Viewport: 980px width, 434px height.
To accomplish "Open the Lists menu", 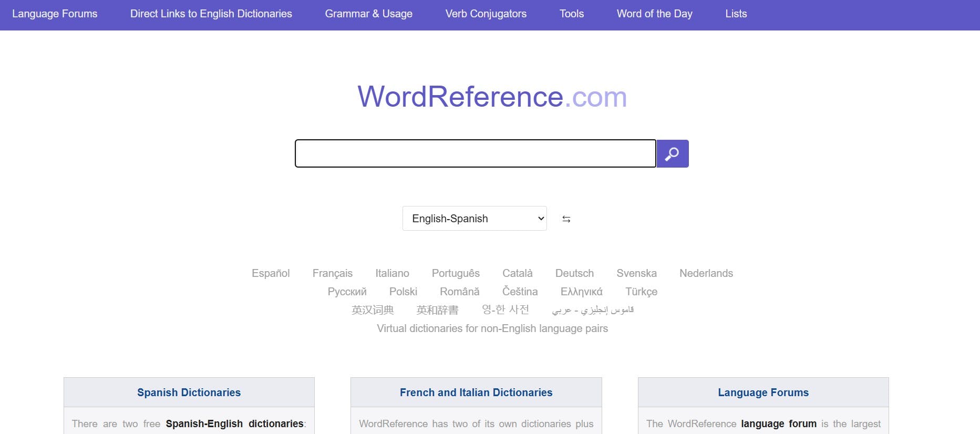I will click(736, 14).
